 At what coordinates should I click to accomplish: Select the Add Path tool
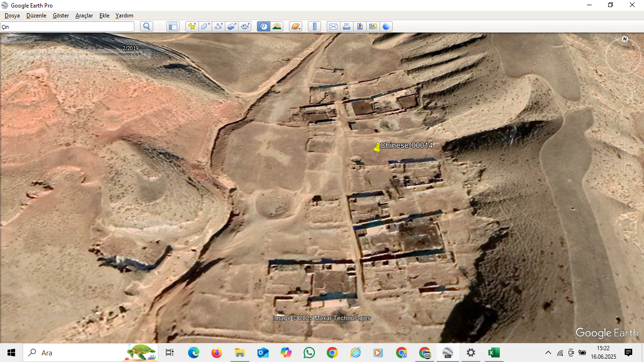pyautogui.click(x=218, y=26)
